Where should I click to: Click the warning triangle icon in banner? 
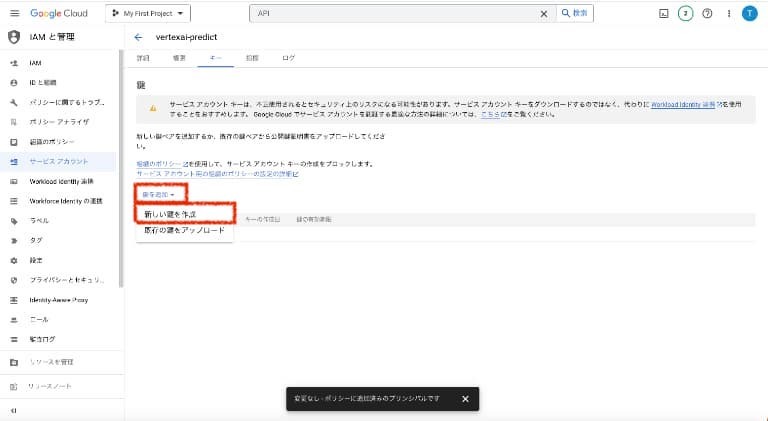153,109
